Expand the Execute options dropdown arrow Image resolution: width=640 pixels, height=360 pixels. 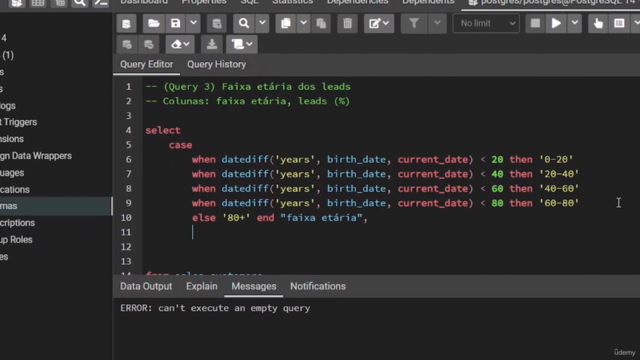coord(574,24)
